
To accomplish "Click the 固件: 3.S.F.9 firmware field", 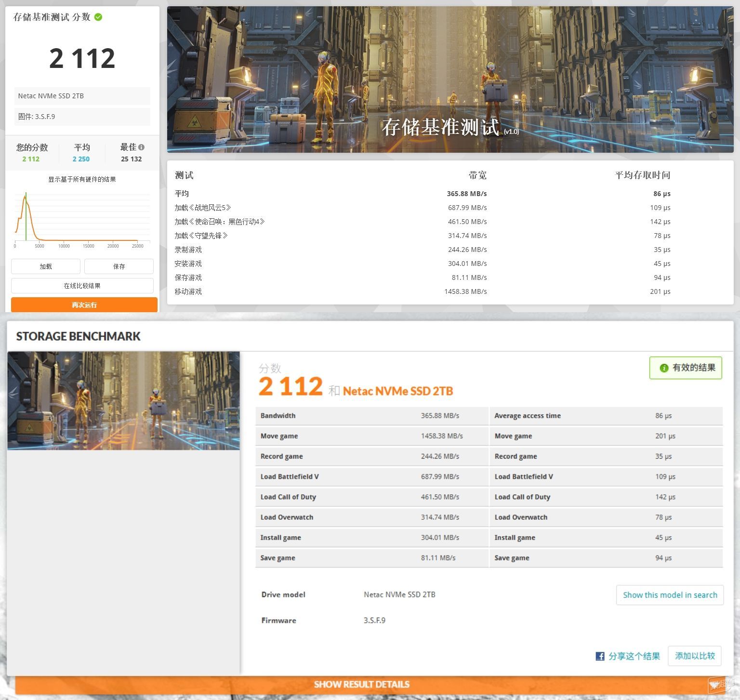I will tap(82, 117).
